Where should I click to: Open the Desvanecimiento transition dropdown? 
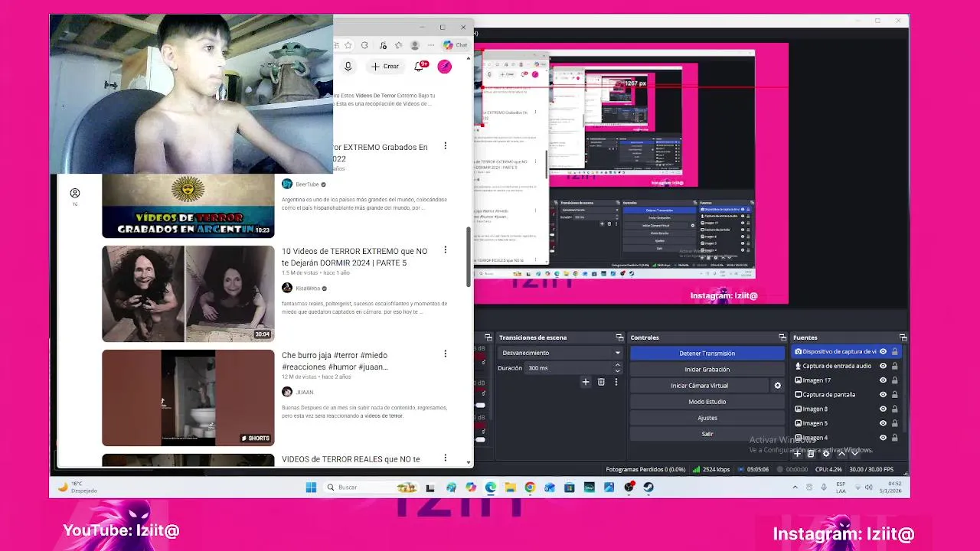coord(560,353)
